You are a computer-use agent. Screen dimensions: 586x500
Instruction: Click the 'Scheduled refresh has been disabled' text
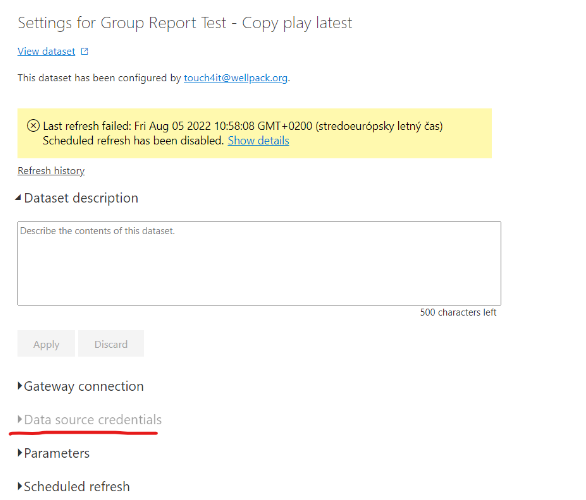133,141
